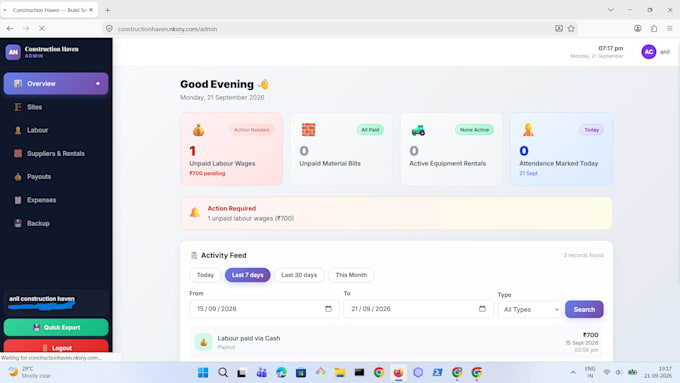Select the This Month filter

tap(351, 275)
